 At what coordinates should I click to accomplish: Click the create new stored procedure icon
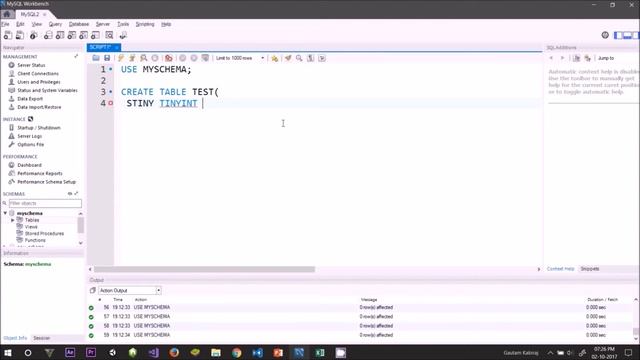84,36
